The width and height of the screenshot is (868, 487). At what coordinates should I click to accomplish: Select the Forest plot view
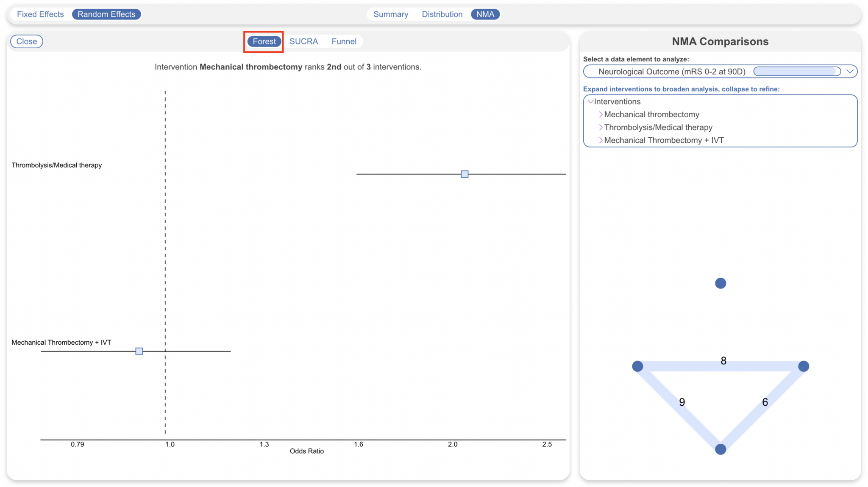pos(263,41)
